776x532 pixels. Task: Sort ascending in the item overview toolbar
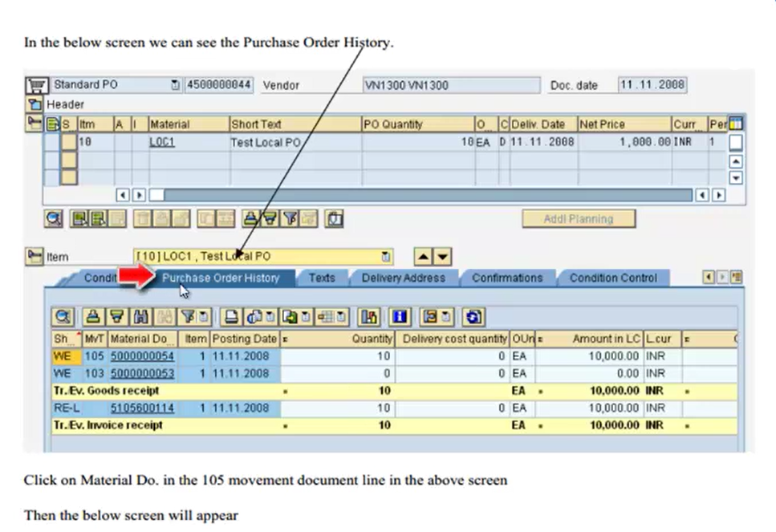coord(251,218)
